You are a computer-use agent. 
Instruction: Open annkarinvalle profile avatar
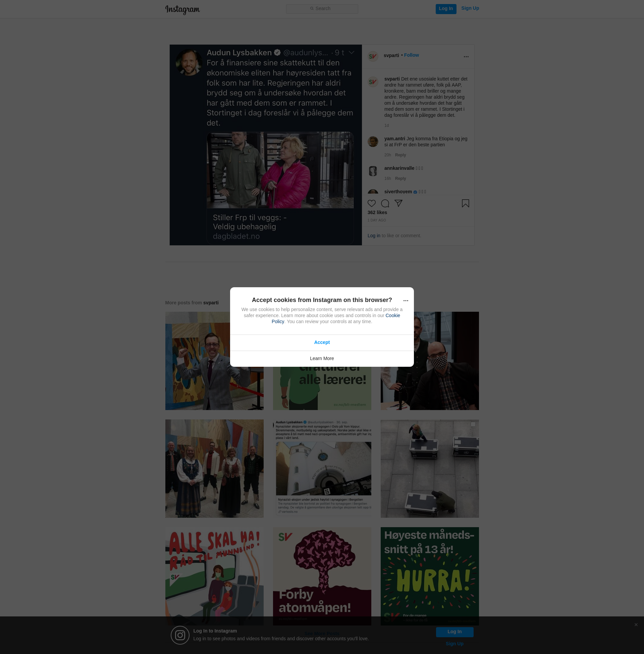click(373, 171)
